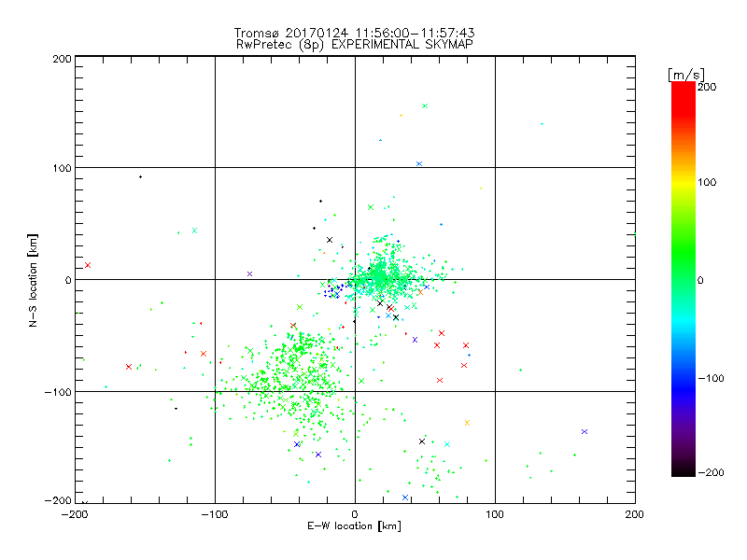Viewport: 747px width, 560px height.
Task: Click the '-200' label on the colorbar
Action: click(x=711, y=472)
